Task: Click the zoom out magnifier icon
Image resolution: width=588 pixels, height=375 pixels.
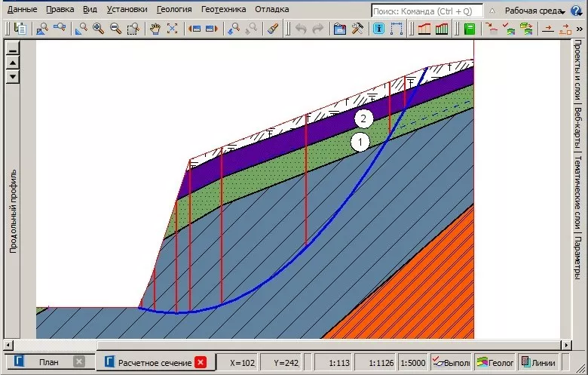Action: pyautogui.click(x=115, y=29)
